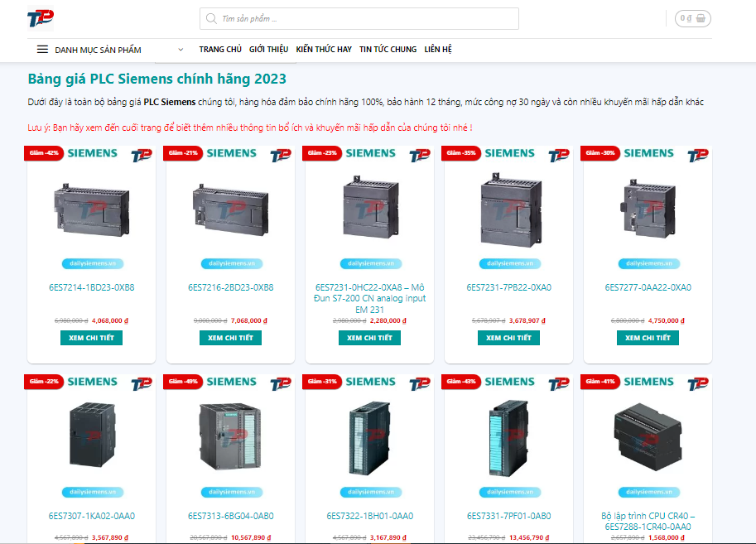The image size is (756, 544).
Task: Click Xem chi tiết for 6ES7216-2BD23-0XB8
Action: tap(230, 338)
